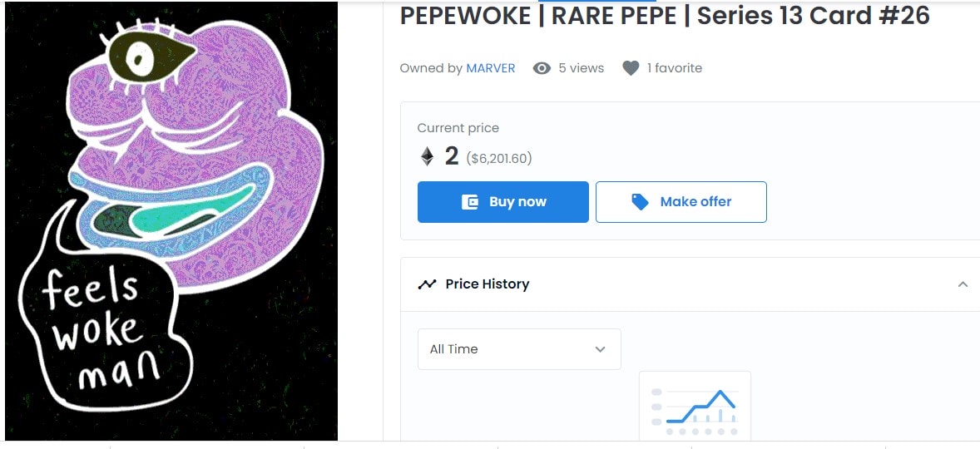The height and width of the screenshot is (449, 980).
Task: Click the 1 favorite count text
Action: click(675, 68)
